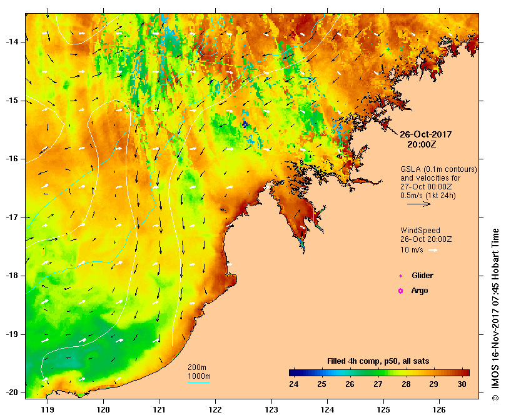Click longitude label '123' on bottom axis
This screenshot has width=506, height=420.
tap(271, 409)
